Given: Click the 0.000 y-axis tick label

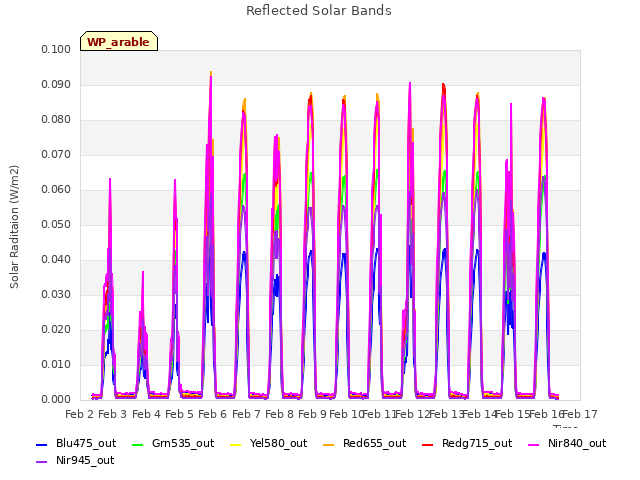Looking at the screenshot, I should [x=56, y=400].
